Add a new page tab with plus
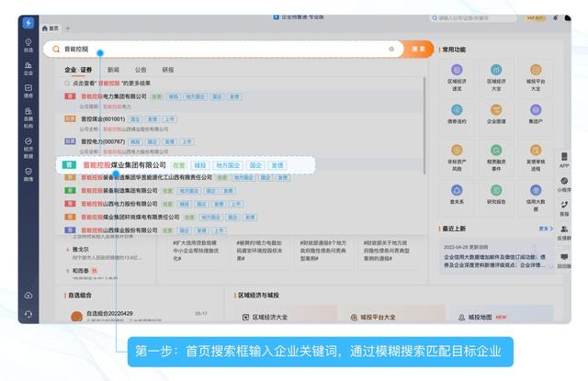 click(68, 28)
